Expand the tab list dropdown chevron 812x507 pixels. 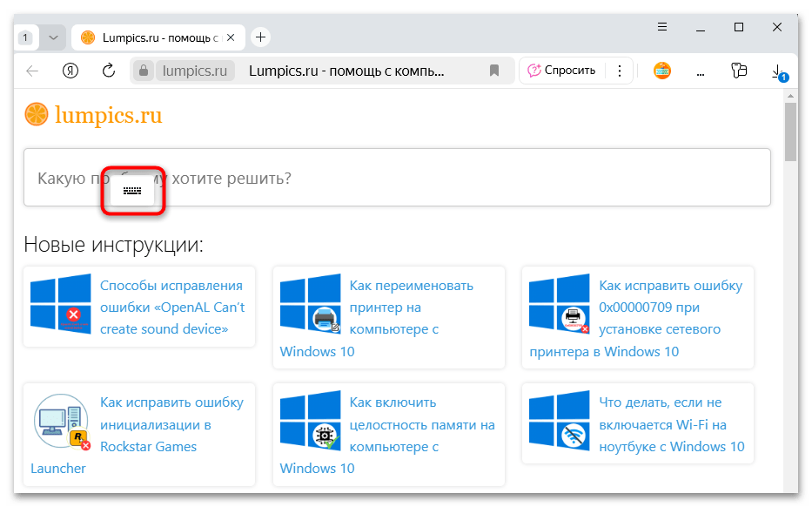pos(53,37)
